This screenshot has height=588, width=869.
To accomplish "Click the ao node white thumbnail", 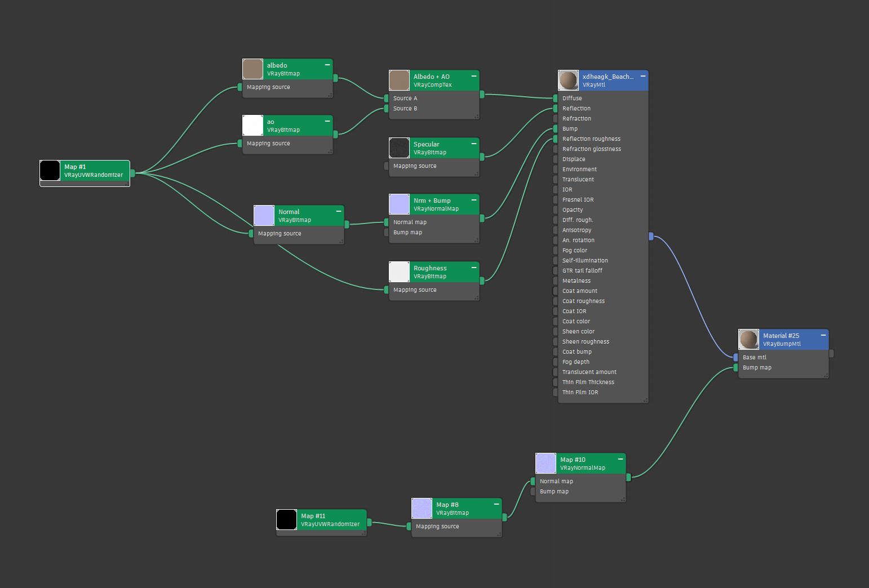I will (x=252, y=126).
